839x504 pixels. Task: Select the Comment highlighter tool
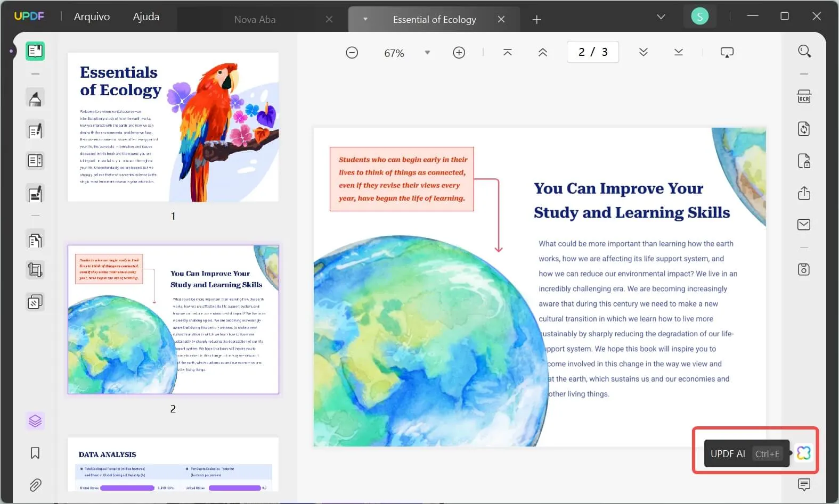coord(35,98)
